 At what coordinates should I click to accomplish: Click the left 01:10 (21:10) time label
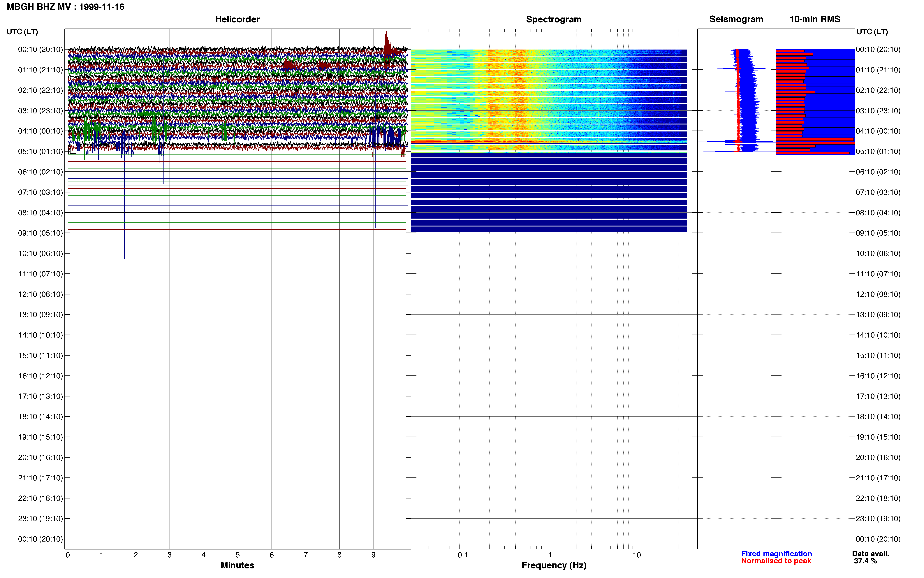41,70
